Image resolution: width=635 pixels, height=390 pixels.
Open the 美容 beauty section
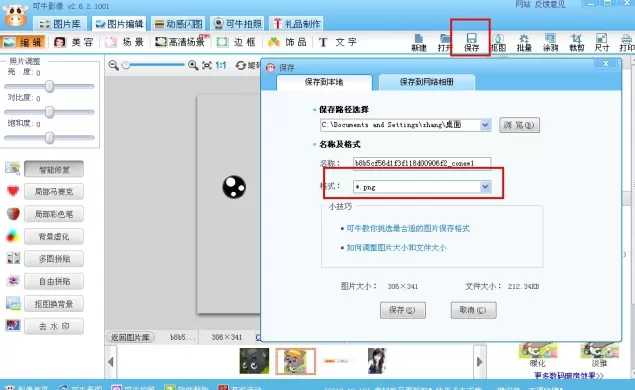pos(74,42)
